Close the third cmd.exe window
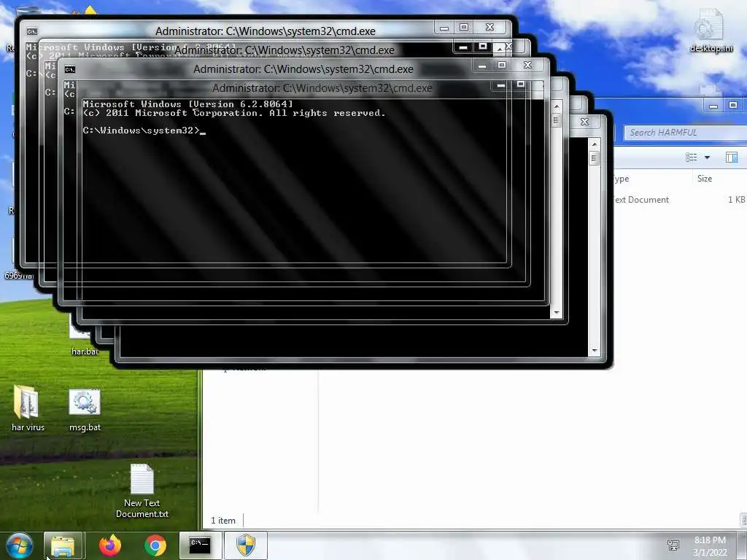This screenshot has width=747, height=560. click(x=527, y=65)
